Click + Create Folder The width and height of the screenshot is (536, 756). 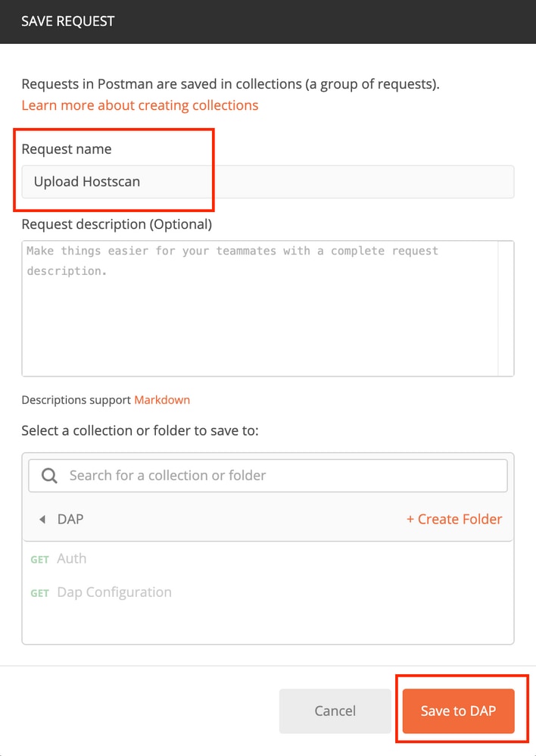(x=454, y=519)
